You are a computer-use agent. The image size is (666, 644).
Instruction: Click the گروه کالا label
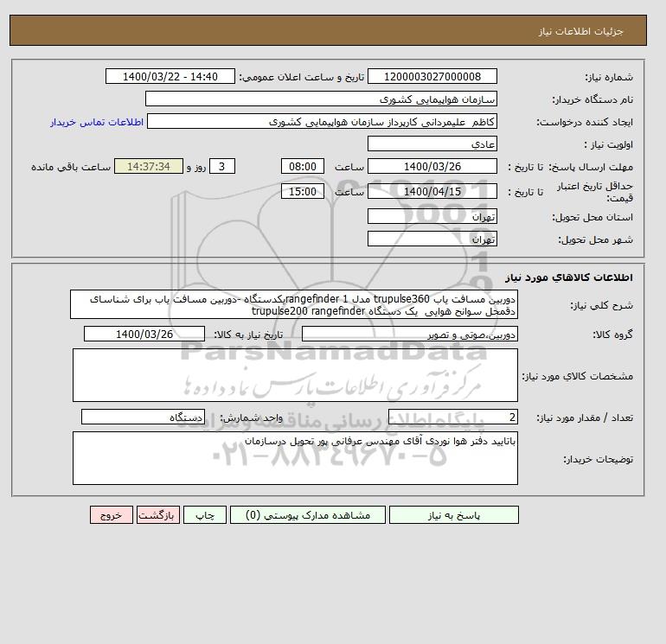pos(613,335)
